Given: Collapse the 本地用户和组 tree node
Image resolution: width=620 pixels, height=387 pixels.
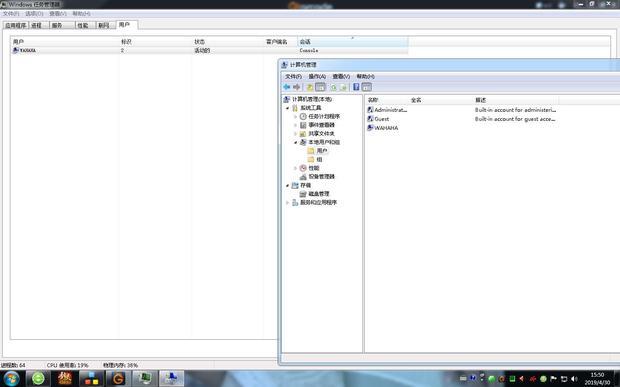Looking at the screenshot, I should click(x=295, y=142).
